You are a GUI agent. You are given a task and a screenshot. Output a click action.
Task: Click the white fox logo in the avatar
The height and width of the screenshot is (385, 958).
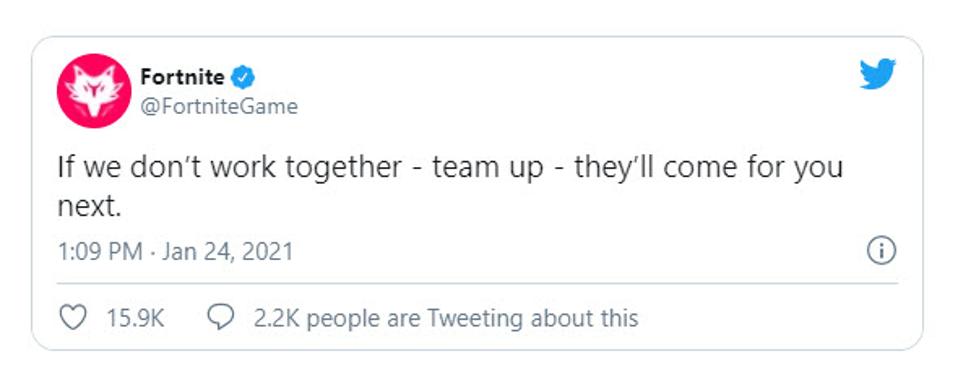[x=93, y=91]
